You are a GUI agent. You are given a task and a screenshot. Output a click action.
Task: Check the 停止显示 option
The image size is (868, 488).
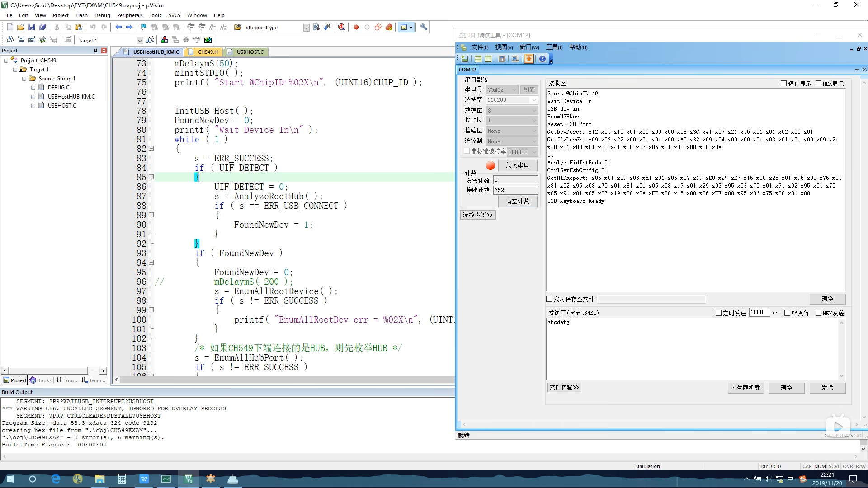[x=784, y=84]
